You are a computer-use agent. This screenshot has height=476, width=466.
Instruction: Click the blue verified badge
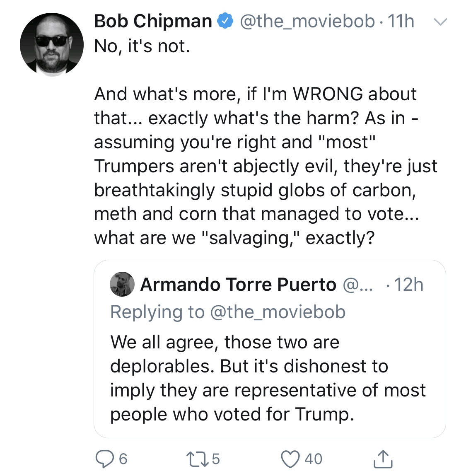225,21
